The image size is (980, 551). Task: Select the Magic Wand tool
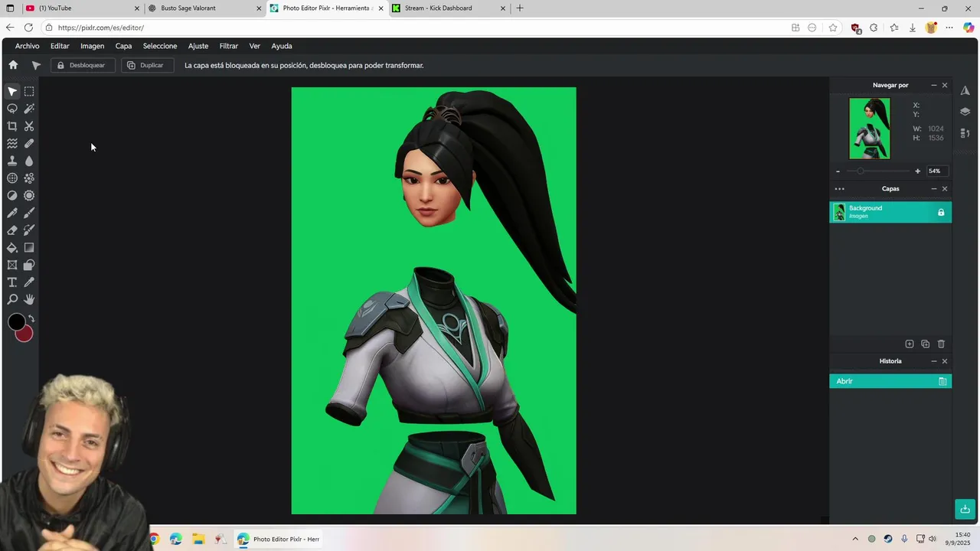(29, 109)
